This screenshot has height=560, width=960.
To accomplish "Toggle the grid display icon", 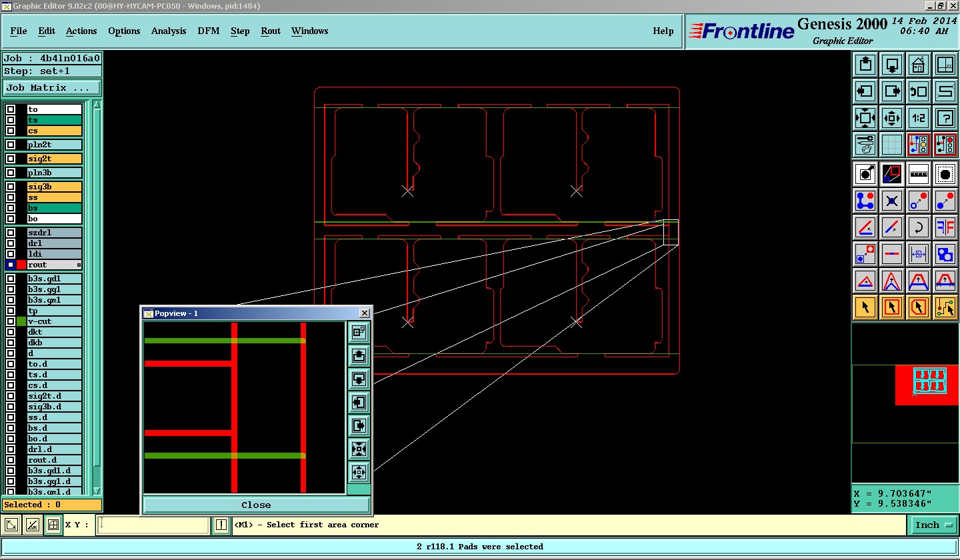I will (x=892, y=145).
